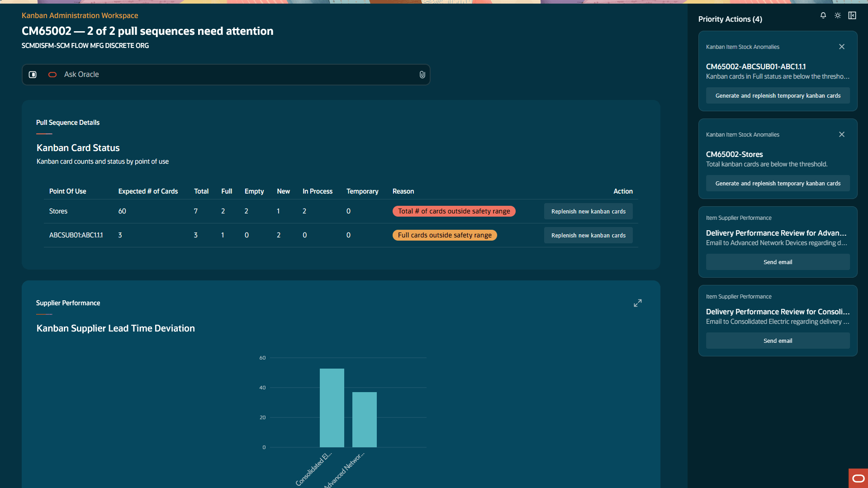Viewport: 868px width, 488px height.
Task: Select the Pull Sequence Details tab
Action: (68, 123)
